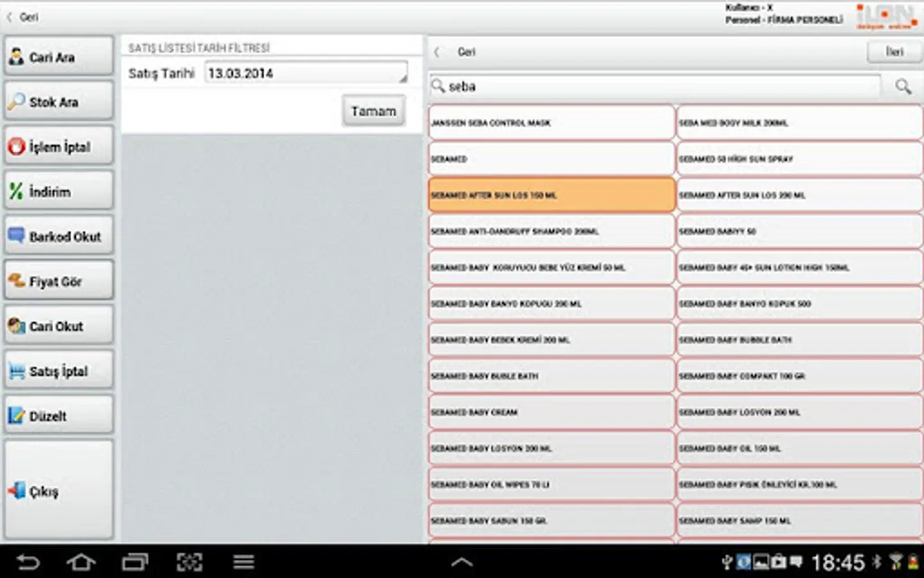Expand the up-chevron handle on the system bar
This screenshot has height=578, width=924.
(462, 563)
